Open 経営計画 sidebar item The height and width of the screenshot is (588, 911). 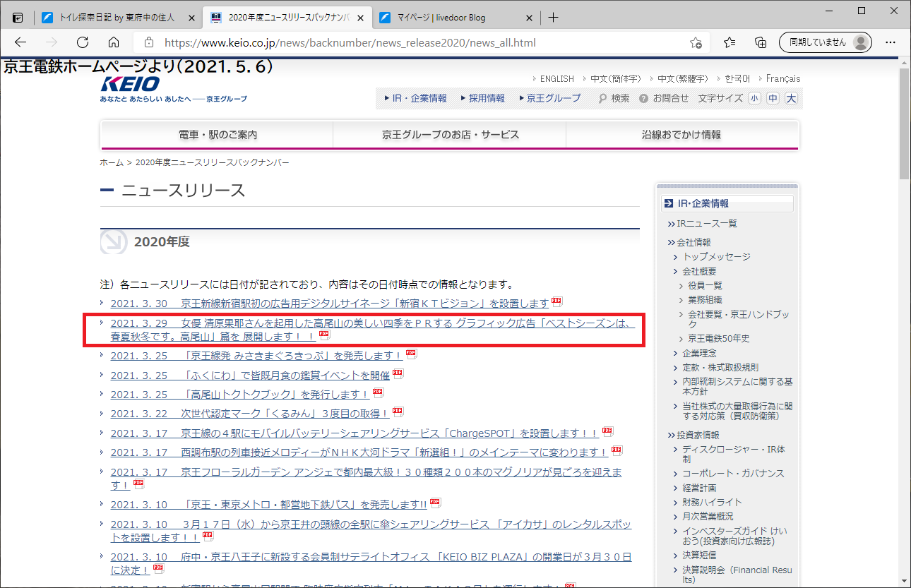tap(699, 488)
